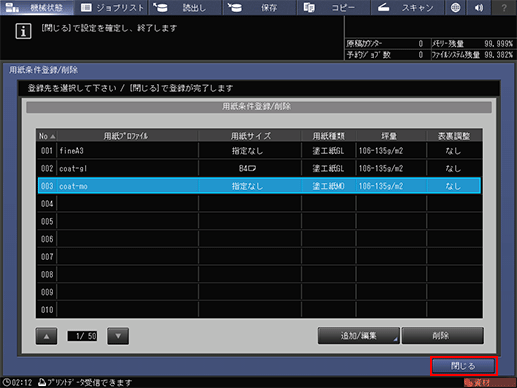Click the 塗工紙MO paper type cell
This screenshot has height=388, width=517.
tap(328, 186)
